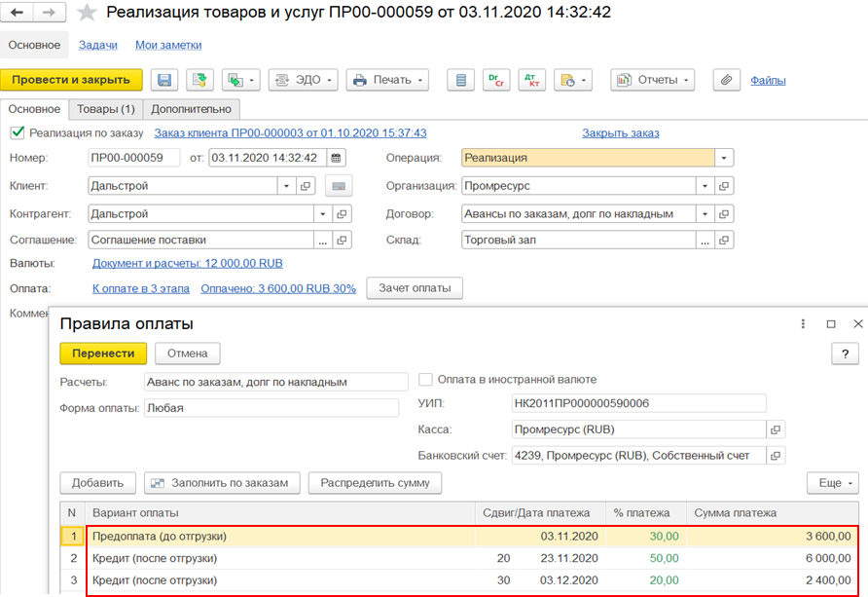The image size is (868, 597).
Task: Show Дт/Кт postings icon
Action: [x=532, y=80]
